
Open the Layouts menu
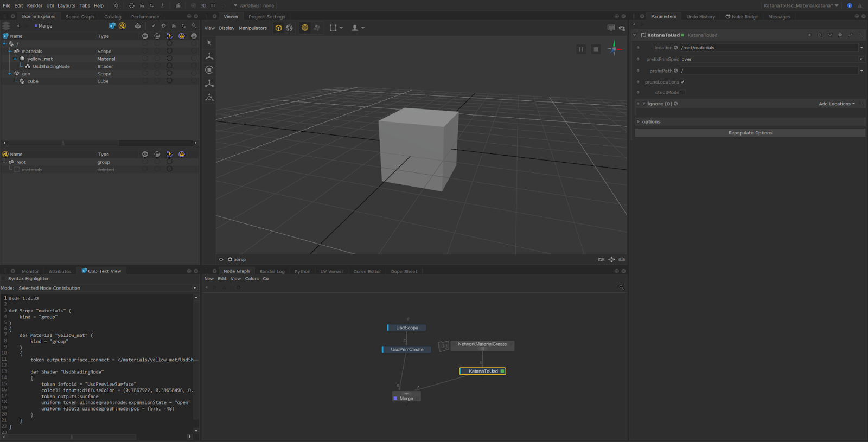pyautogui.click(x=66, y=5)
